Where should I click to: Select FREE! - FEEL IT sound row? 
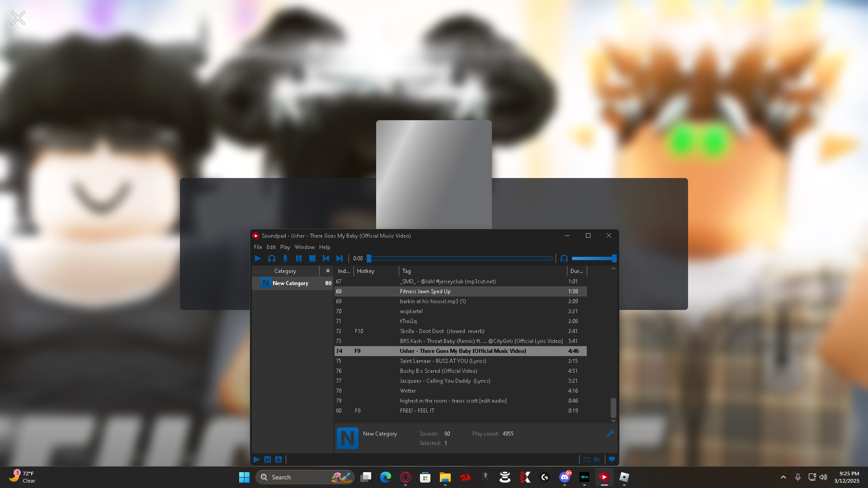pyautogui.click(x=461, y=411)
